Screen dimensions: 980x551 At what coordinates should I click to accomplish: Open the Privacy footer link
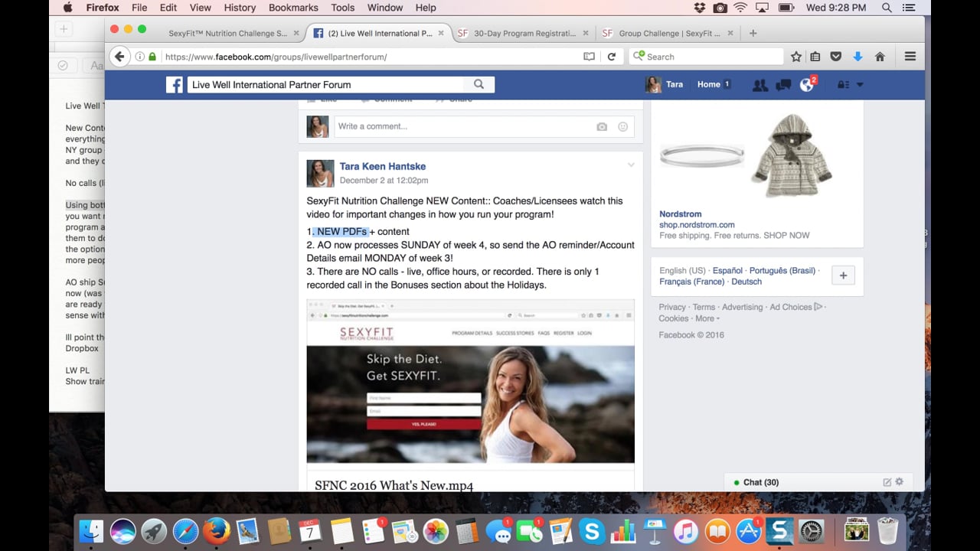click(672, 307)
